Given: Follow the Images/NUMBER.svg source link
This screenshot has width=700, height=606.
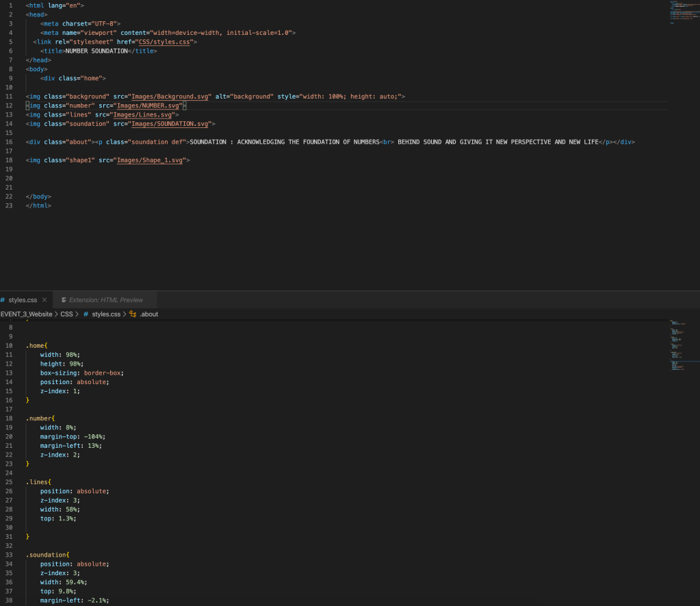Looking at the screenshot, I should click(146, 105).
